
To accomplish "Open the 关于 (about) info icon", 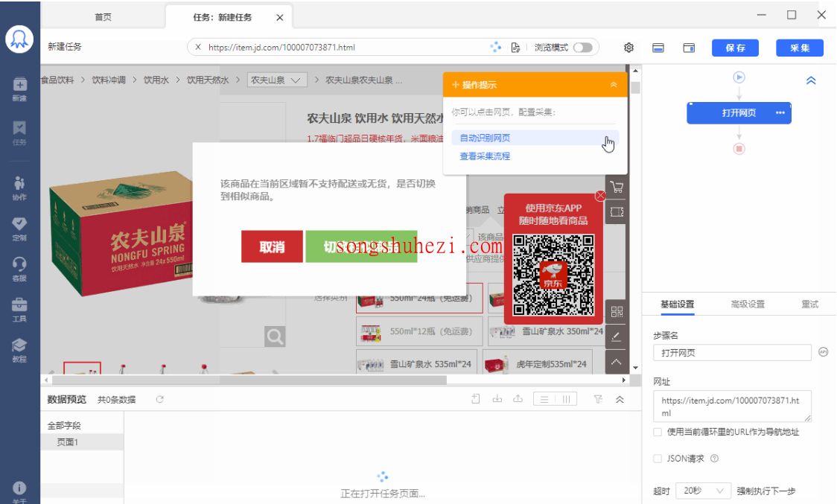I will [19, 491].
